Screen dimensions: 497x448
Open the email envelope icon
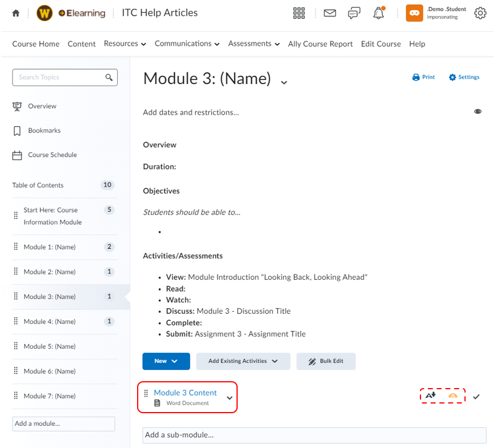coord(330,13)
